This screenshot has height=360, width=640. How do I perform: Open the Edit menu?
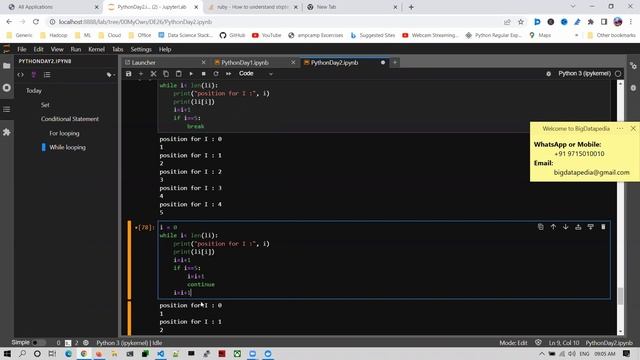(38, 49)
